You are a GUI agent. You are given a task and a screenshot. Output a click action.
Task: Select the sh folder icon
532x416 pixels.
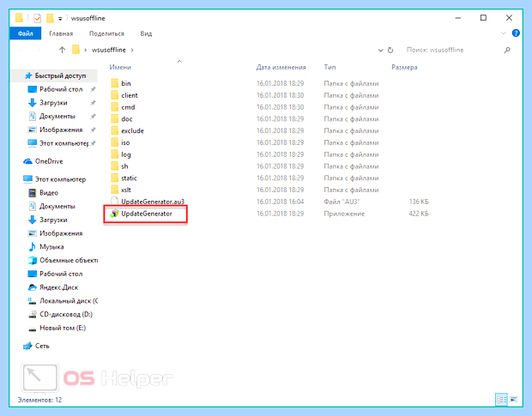[115, 166]
